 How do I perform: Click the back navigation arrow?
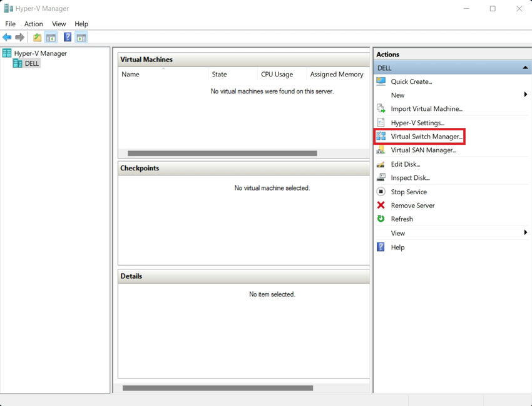coord(7,37)
